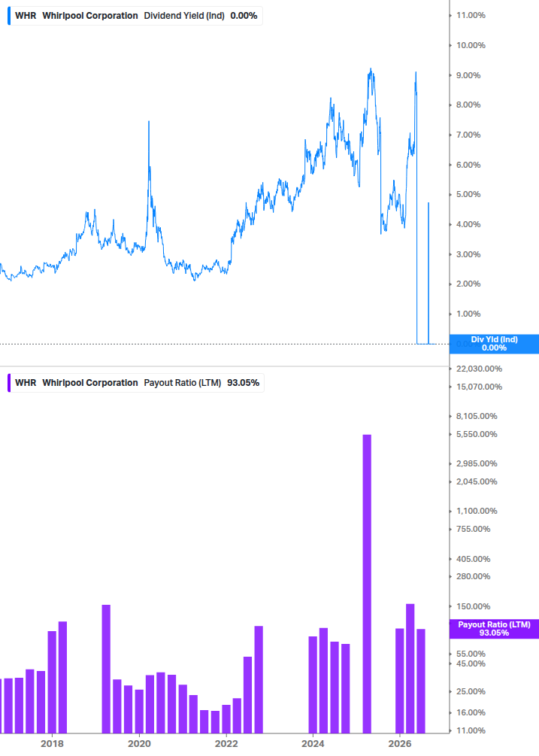Click the WHR Dividend Yield (Ind) legend label

coord(136,16)
